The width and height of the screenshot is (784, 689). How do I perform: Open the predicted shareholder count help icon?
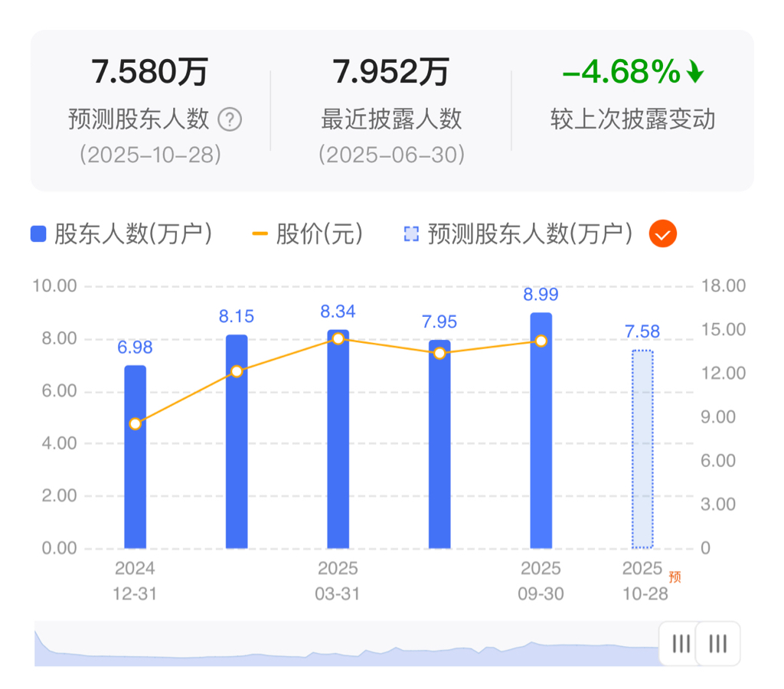pyautogui.click(x=230, y=120)
